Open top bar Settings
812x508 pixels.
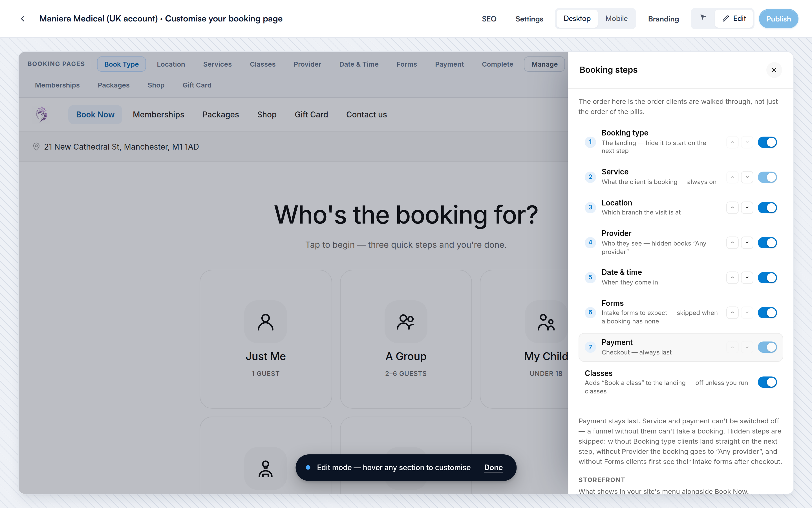(x=529, y=19)
